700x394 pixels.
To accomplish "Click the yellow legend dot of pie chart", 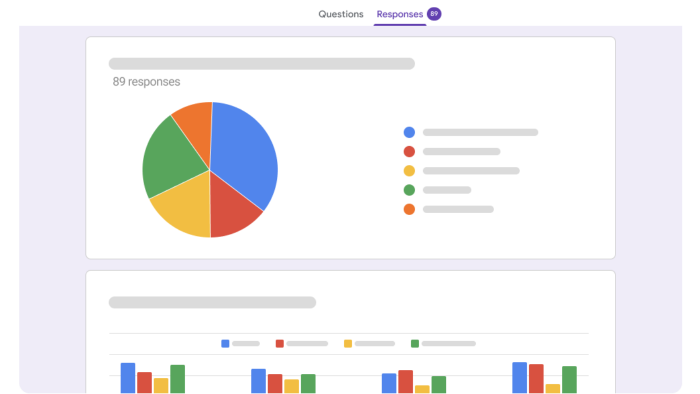I will [409, 170].
